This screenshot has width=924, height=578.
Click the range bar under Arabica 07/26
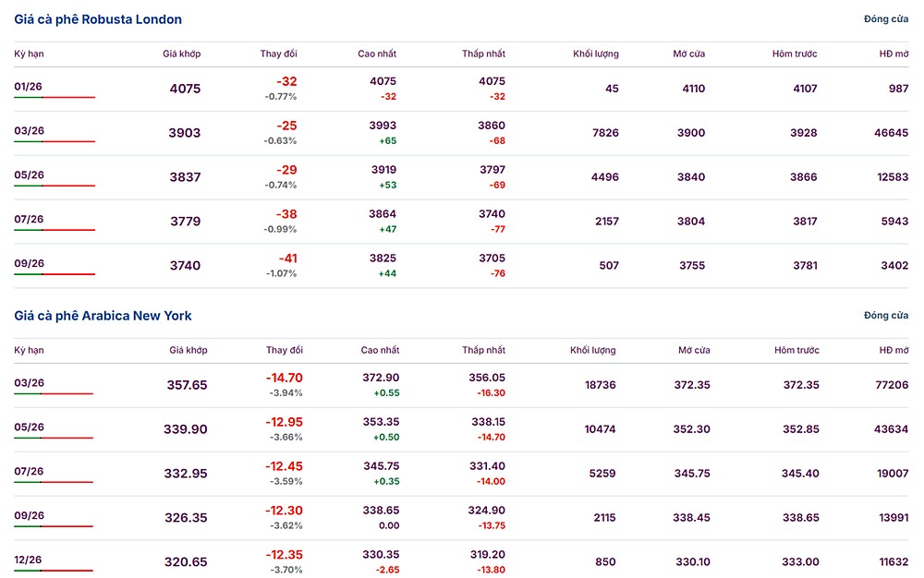[54, 482]
